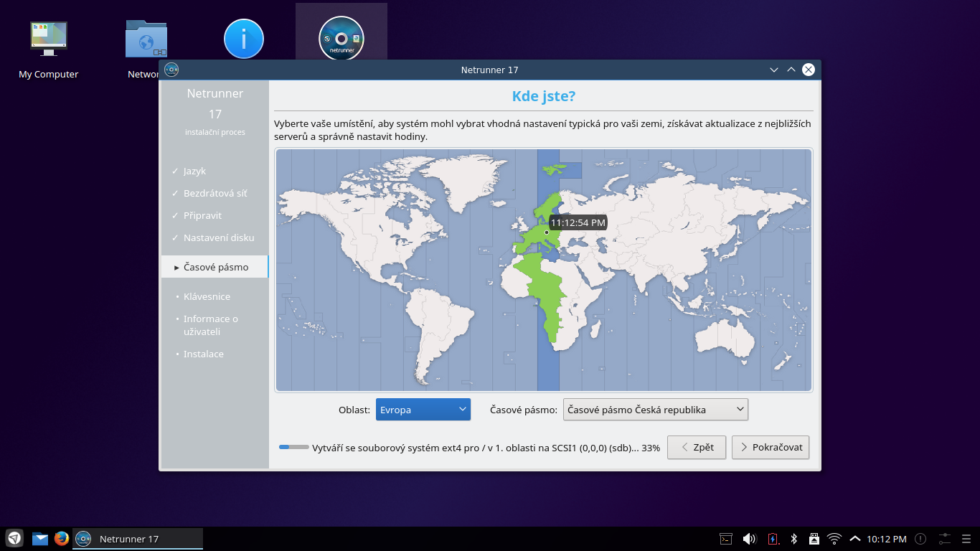Screen dimensions: 980x551
Task: Launch the mail client from taskbar
Action: 40,539
